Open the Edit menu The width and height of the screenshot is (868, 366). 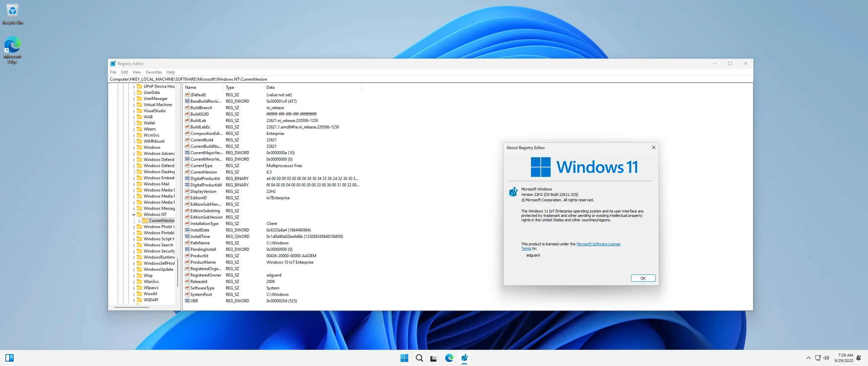[124, 72]
